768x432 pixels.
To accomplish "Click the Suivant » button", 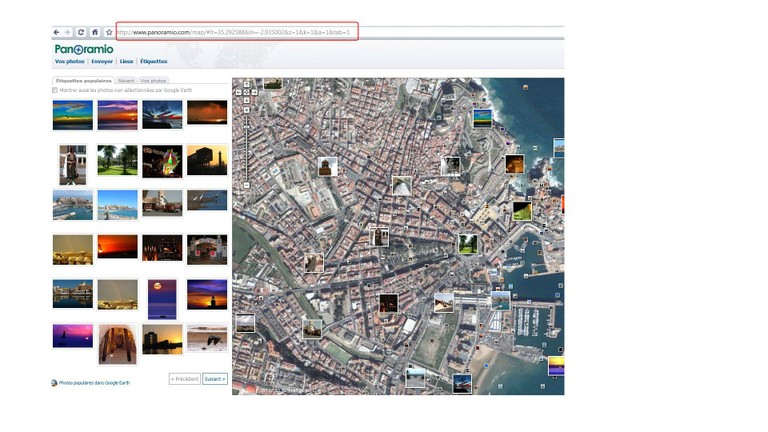I will [215, 379].
